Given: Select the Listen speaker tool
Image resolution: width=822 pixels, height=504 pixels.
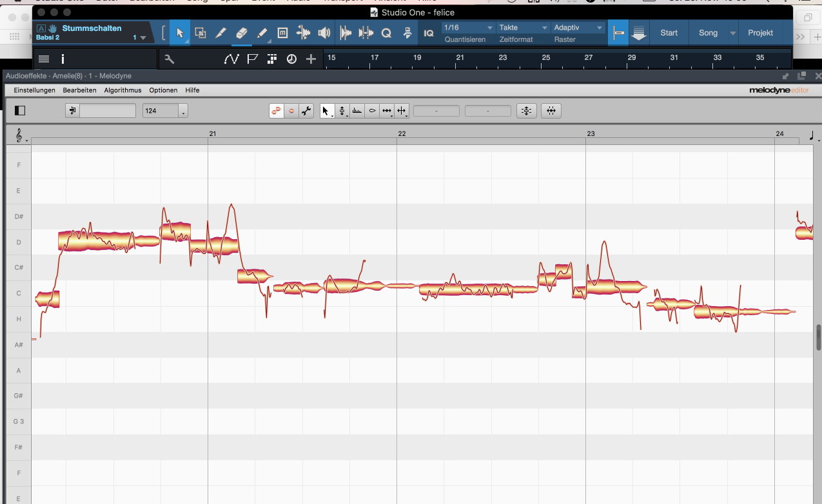Looking at the screenshot, I should pyautogui.click(x=324, y=33).
